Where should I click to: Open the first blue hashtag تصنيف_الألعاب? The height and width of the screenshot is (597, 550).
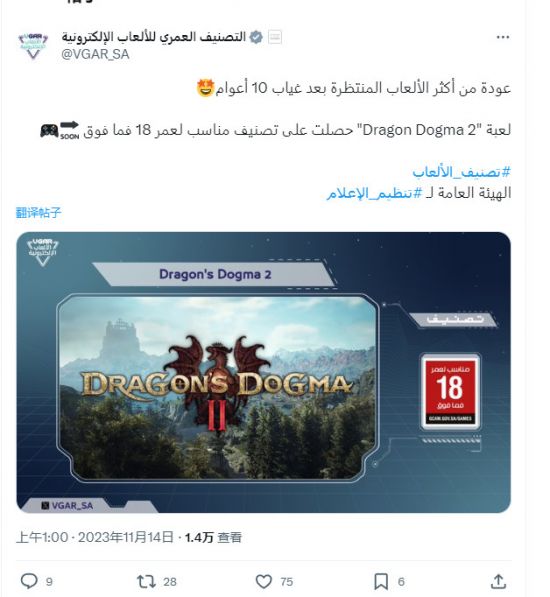pyautogui.click(x=461, y=172)
